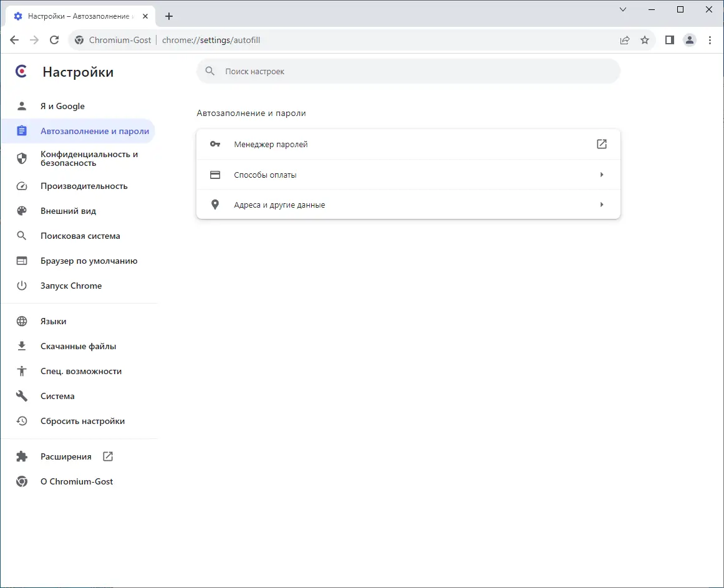The height and width of the screenshot is (588, 724).
Task: Go to Поисковая система settings
Action: tap(80, 236)
